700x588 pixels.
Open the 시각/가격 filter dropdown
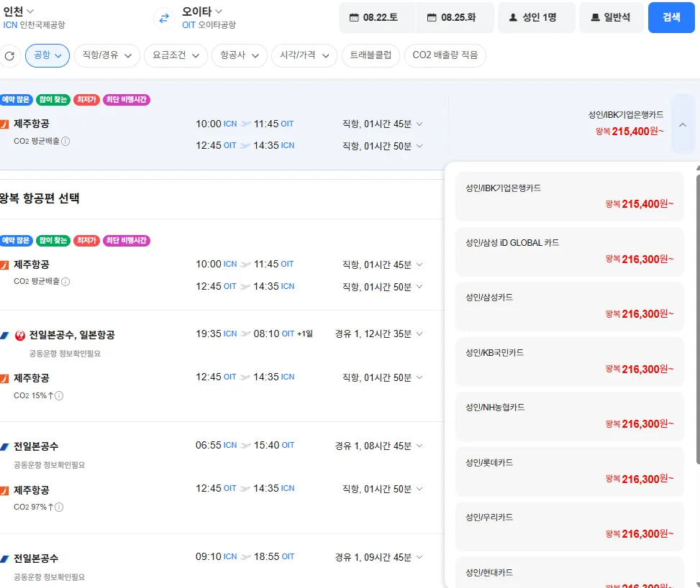click(x=304, y=56)
